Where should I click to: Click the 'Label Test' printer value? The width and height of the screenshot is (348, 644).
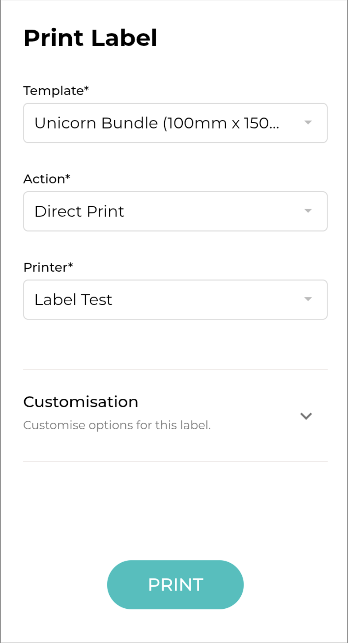(x=73, y=300)
